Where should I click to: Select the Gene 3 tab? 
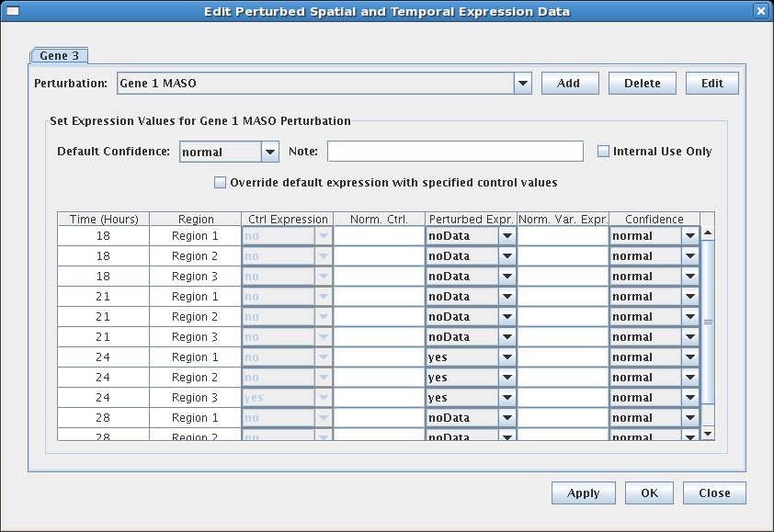tap(59, 56)
